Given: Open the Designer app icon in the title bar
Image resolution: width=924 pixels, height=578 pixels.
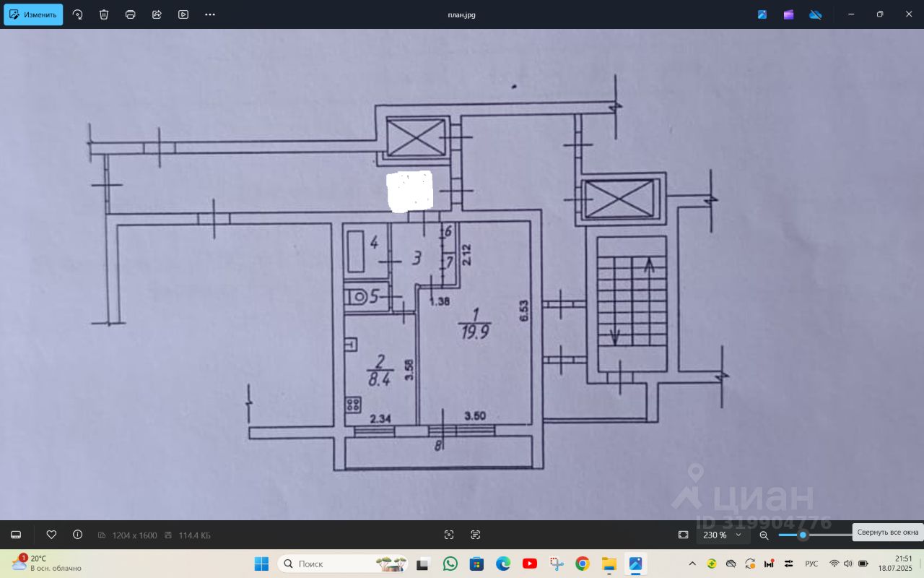Looking at the screenshot, I should coord(762,14).
